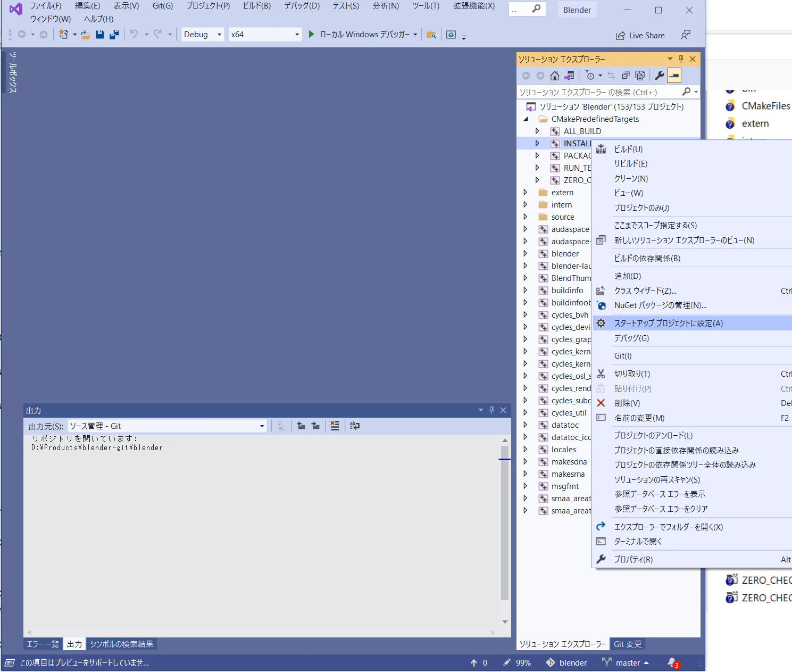Select the locales project in the tree
Screen dimensions: 792x672
pyautogui.click(x=564, y=450)
